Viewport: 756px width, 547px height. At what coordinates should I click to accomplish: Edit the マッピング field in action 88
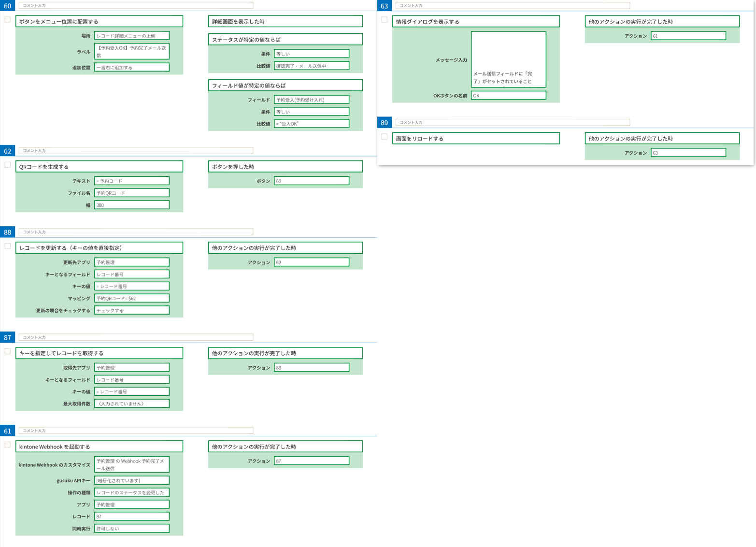coord(132,299)
